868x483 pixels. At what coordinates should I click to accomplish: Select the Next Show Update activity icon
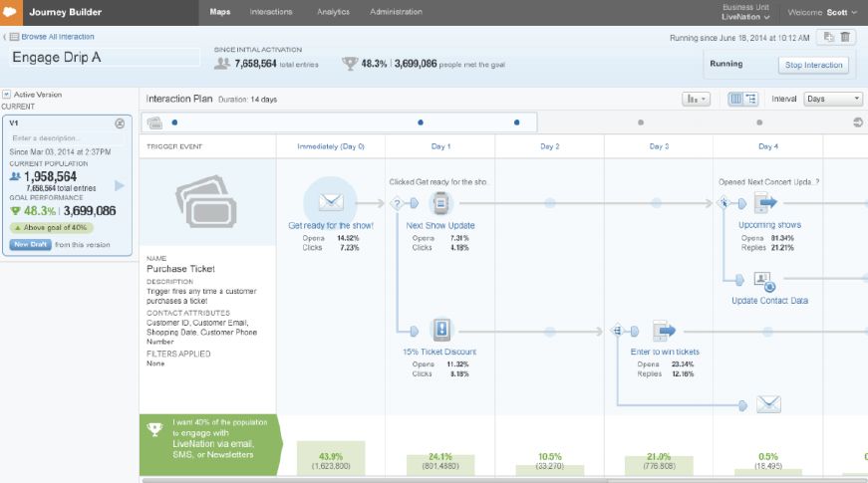coord(441,203)
